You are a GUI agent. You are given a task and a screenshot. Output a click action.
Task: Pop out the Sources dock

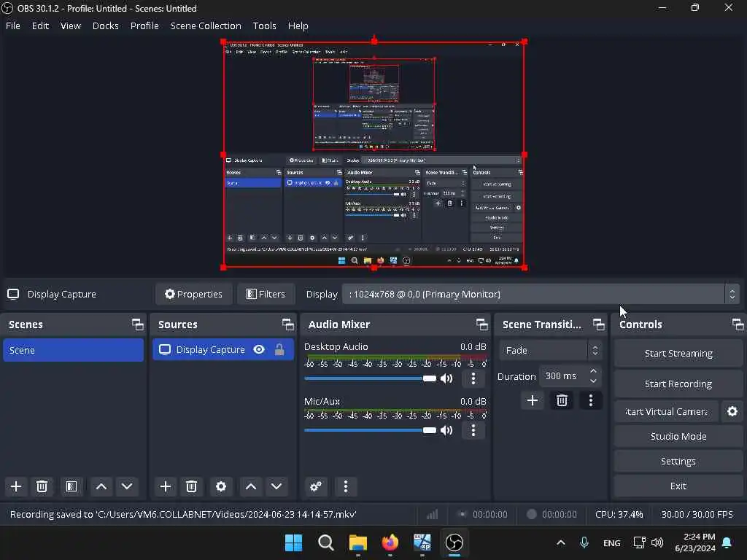click(287, 324)
